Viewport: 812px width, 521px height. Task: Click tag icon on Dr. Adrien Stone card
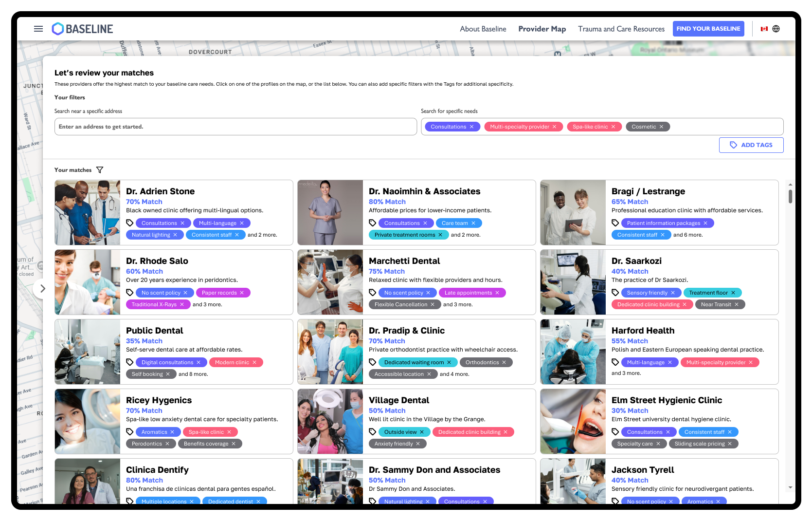click(130, 223)
